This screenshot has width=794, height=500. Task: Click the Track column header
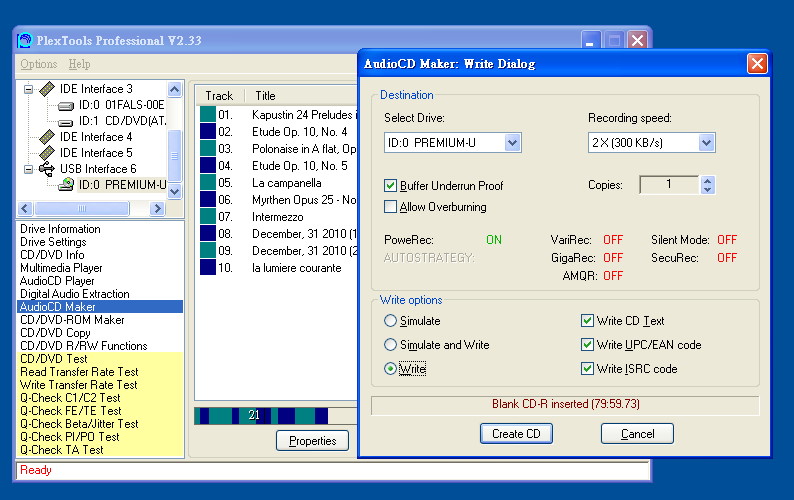219,96
